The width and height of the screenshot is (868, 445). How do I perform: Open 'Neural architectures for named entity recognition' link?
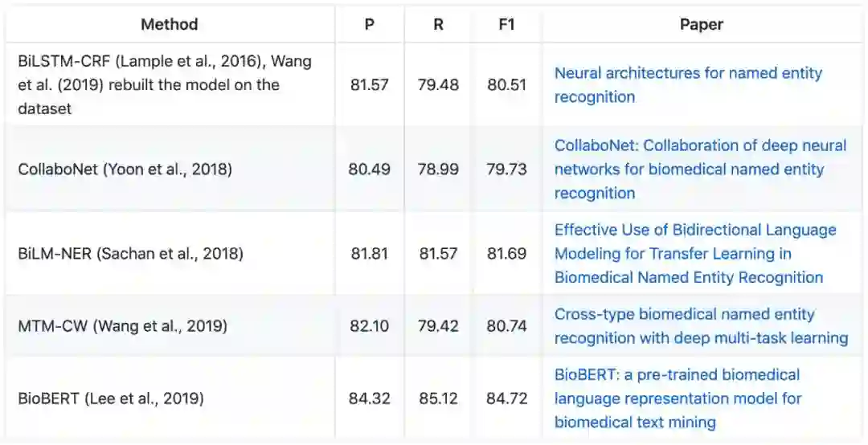688,73
